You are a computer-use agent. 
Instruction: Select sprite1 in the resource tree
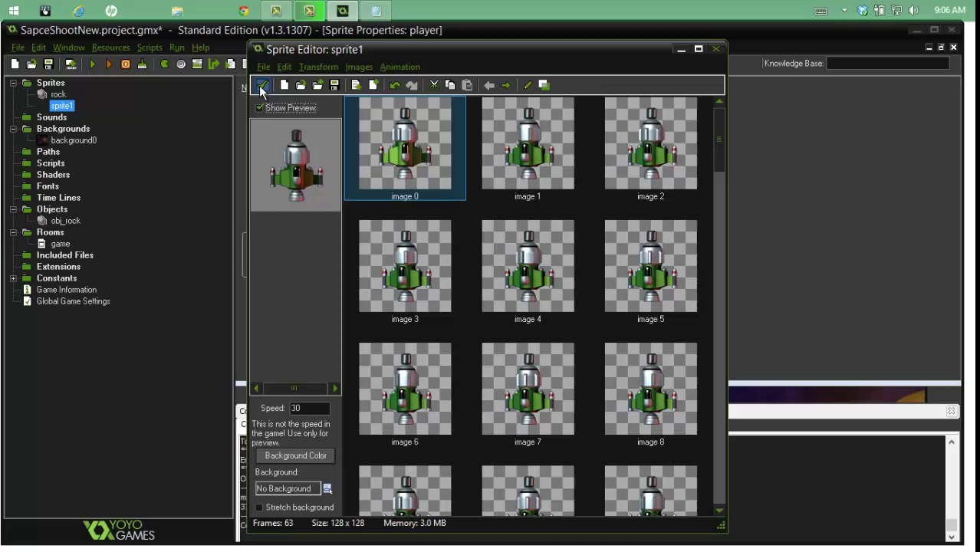[61, 106]
